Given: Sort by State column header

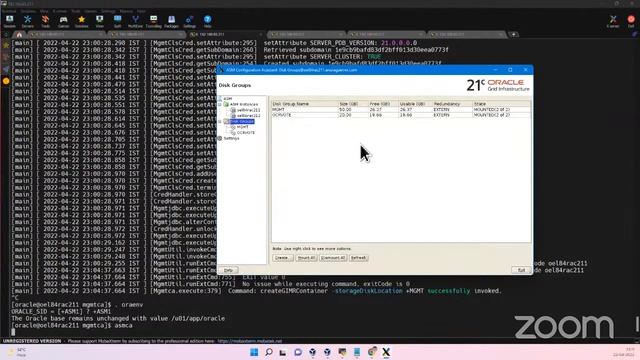Looking at the screenshot, I should [502, 104].
